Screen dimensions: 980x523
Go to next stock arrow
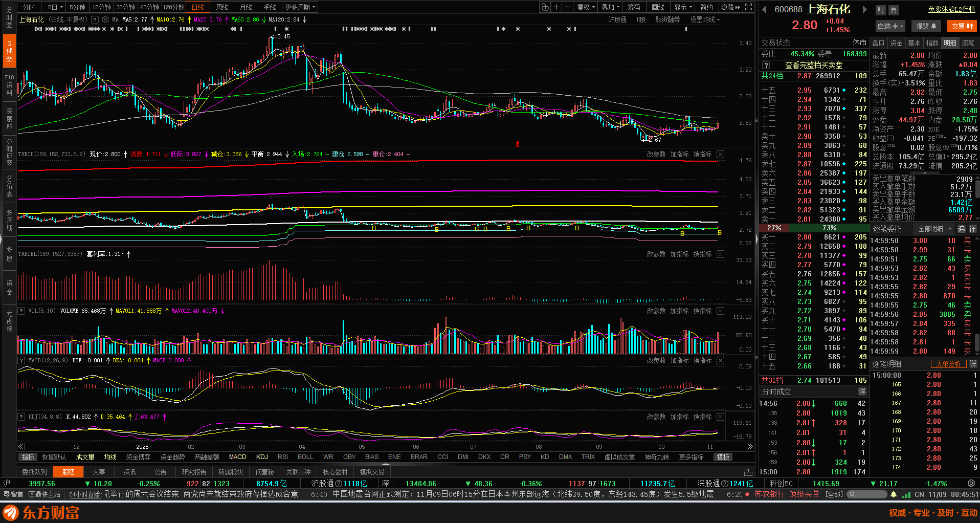coord(865,9)
